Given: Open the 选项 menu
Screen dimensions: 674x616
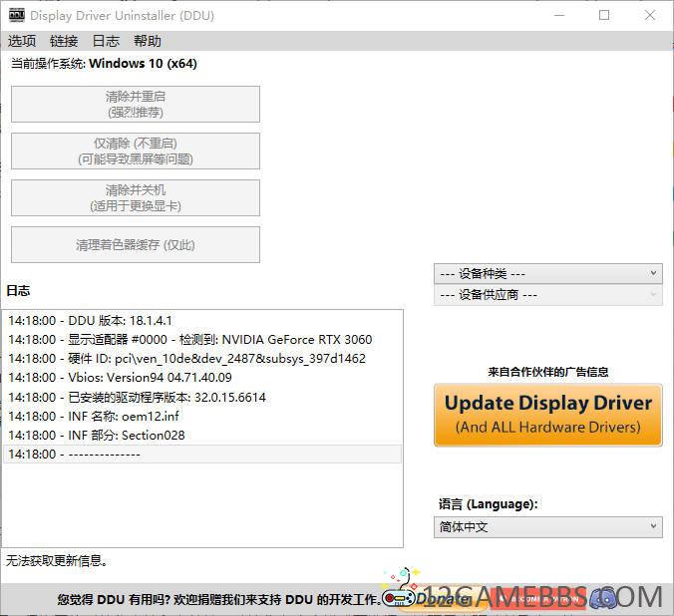Looking at the screenshot, I should click(x=22, y=41).
